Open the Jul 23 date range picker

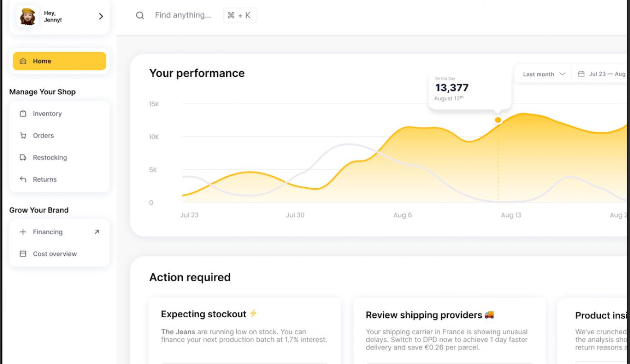coord(601,74)
